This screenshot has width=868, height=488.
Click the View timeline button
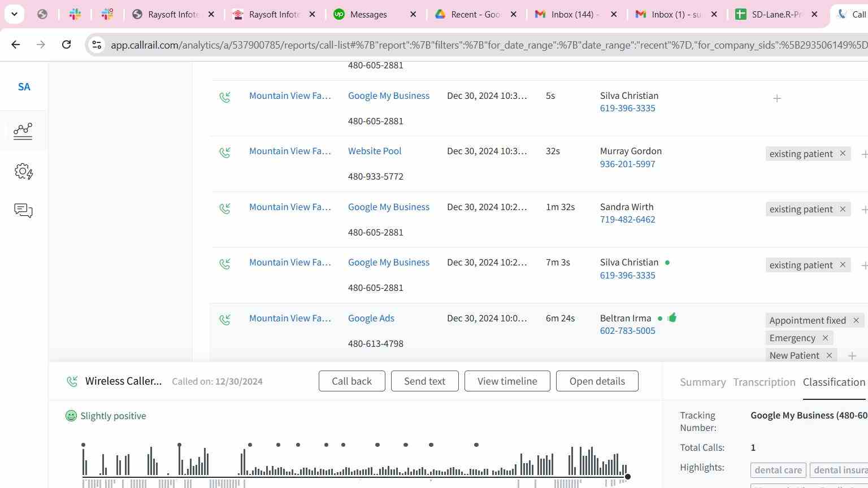pos(507,381)
